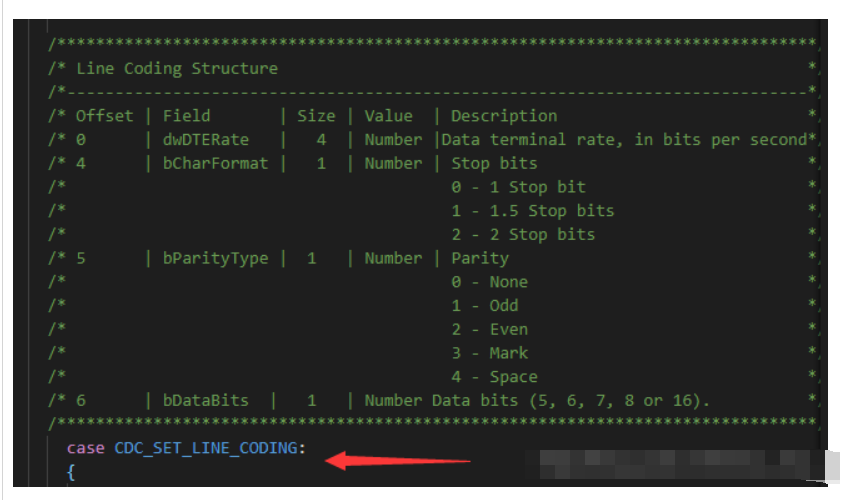The height and width of the screenshot is (500, 844).
Task: Click the Offset column header text
Action: pos(104,116)
